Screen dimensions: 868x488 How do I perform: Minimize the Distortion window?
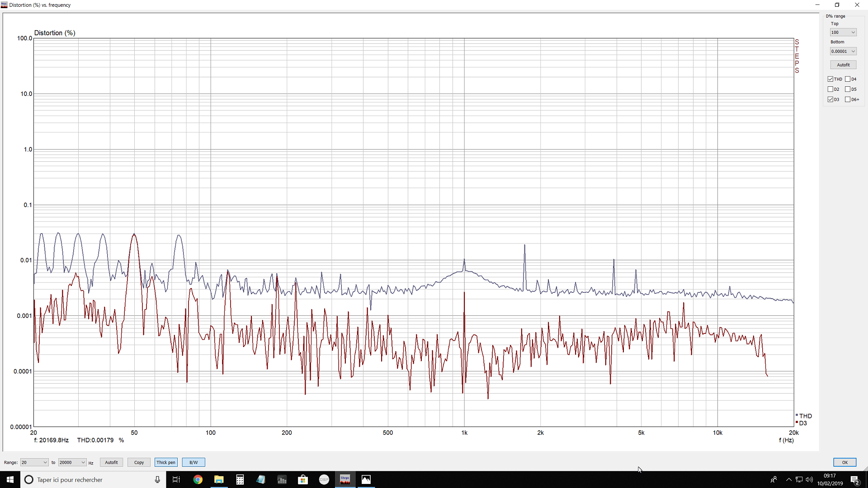pos(817,5)
